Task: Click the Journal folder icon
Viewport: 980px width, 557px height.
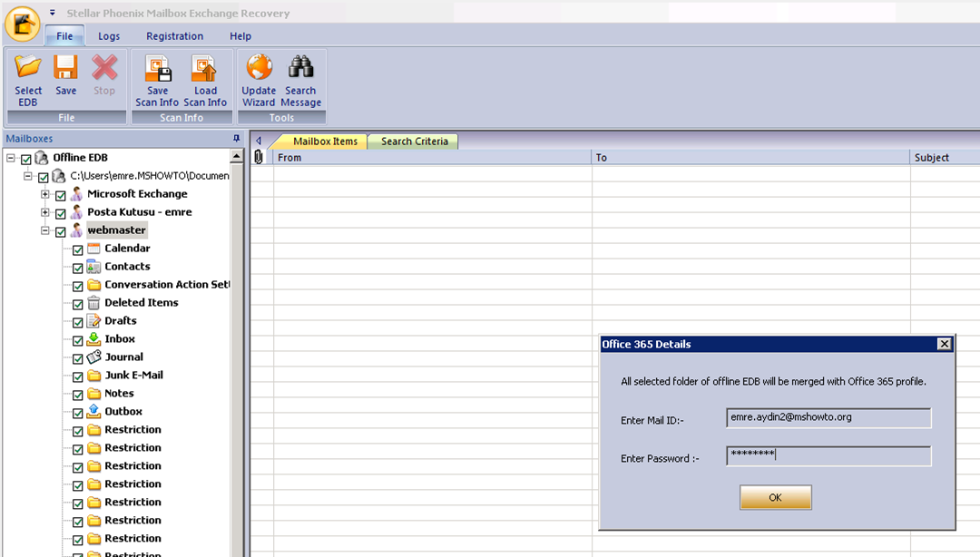Action: tap(93, 357)
